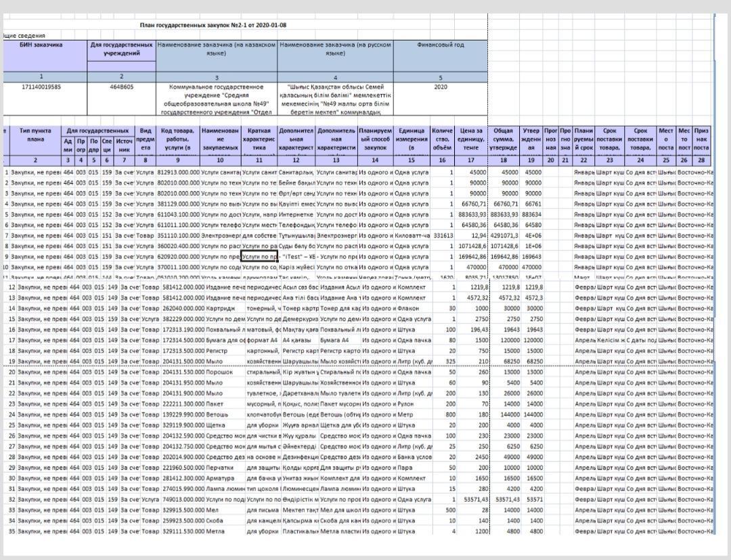Click 'Картридж' name cell in row 14
The height and width of the screenshot is (560, 731).
[225, 308]
